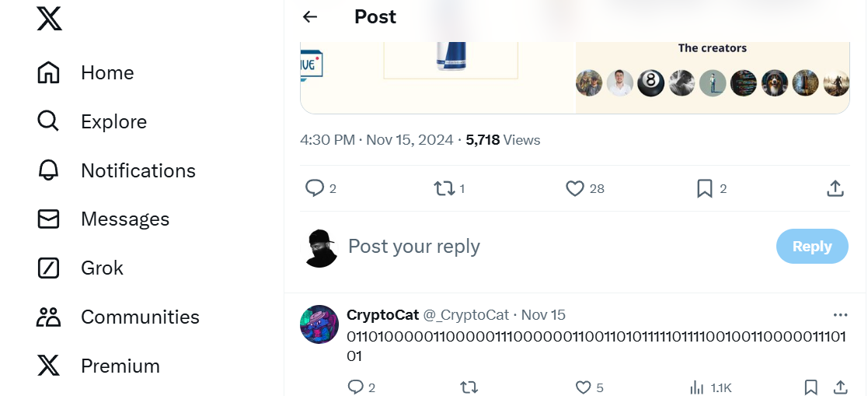
Task: Bookmark CryptoCat's reply
Action: (810, 387)
